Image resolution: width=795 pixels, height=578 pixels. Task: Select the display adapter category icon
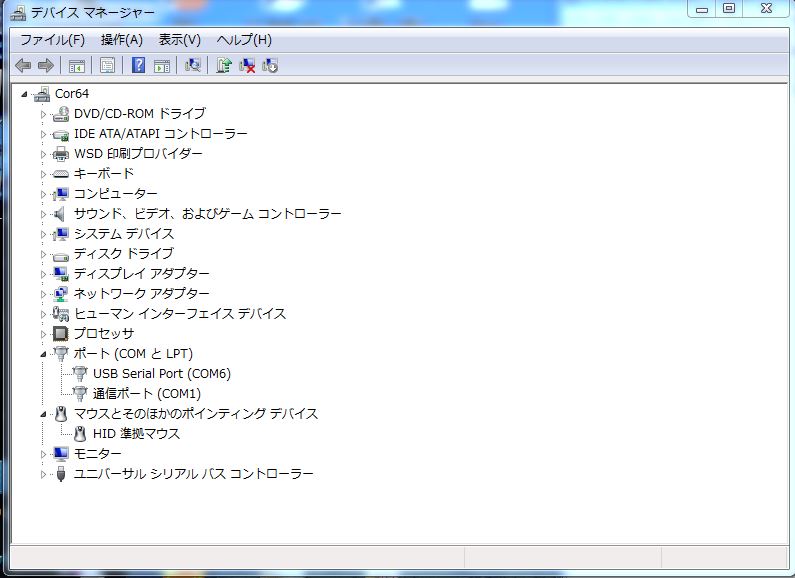(x=61, y=274)
